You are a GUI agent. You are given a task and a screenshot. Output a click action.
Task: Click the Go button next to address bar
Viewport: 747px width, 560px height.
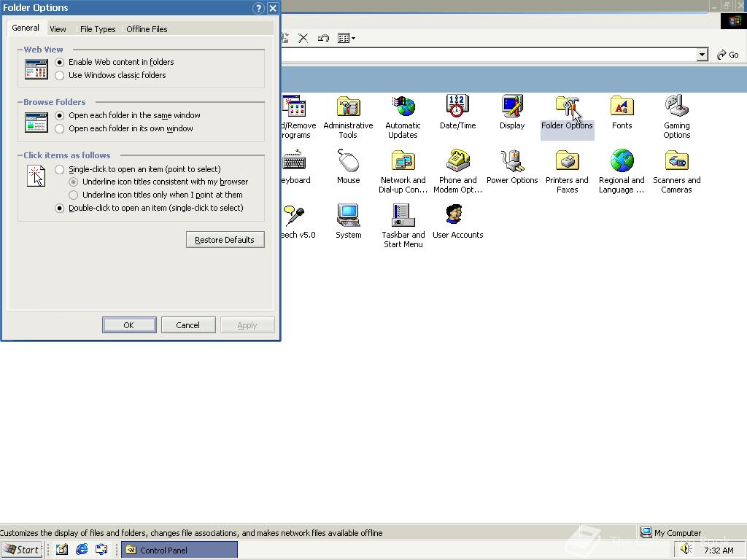point(727,55)
